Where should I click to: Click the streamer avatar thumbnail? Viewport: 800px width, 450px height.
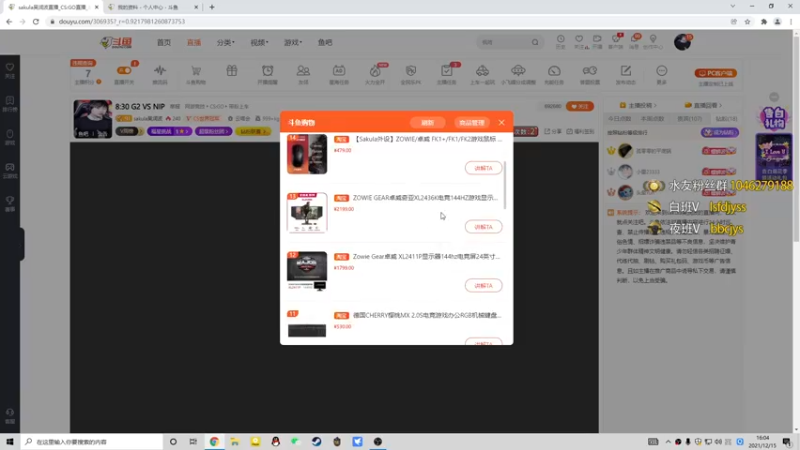[x=92, y=119]
